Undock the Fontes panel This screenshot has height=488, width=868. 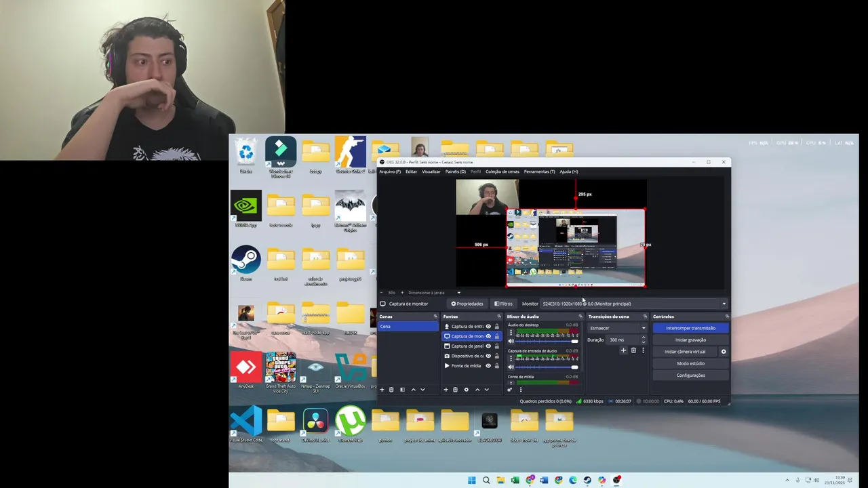coord(499,317)
